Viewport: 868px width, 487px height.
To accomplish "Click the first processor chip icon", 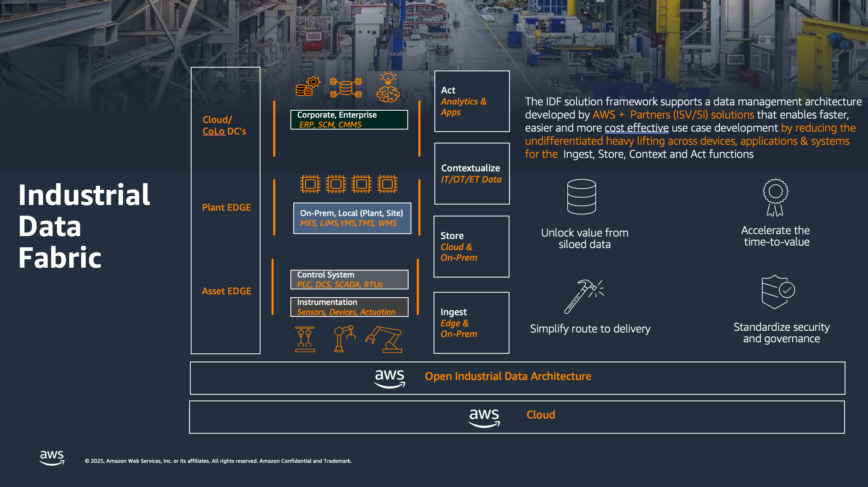I will 310,184.
